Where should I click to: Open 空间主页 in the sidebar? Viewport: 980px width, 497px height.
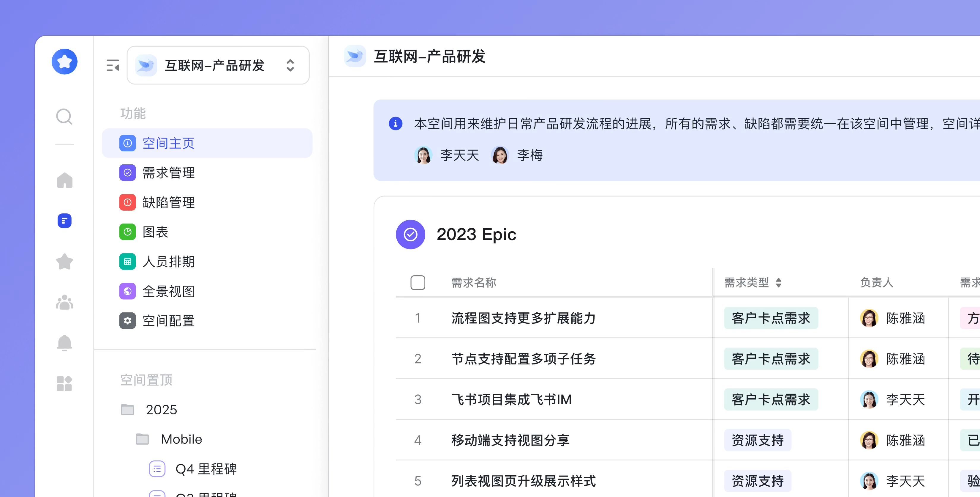pos(207,143)
